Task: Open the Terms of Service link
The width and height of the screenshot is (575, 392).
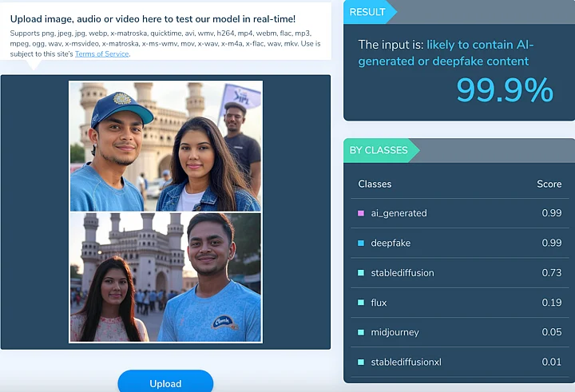Action: click(x=102, y=54)
